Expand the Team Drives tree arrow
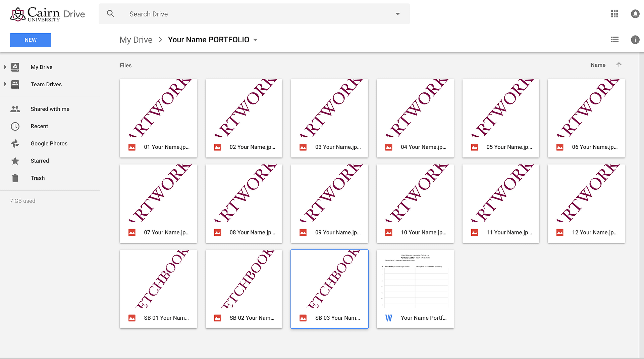644x359 pixels. coord(5,84)
